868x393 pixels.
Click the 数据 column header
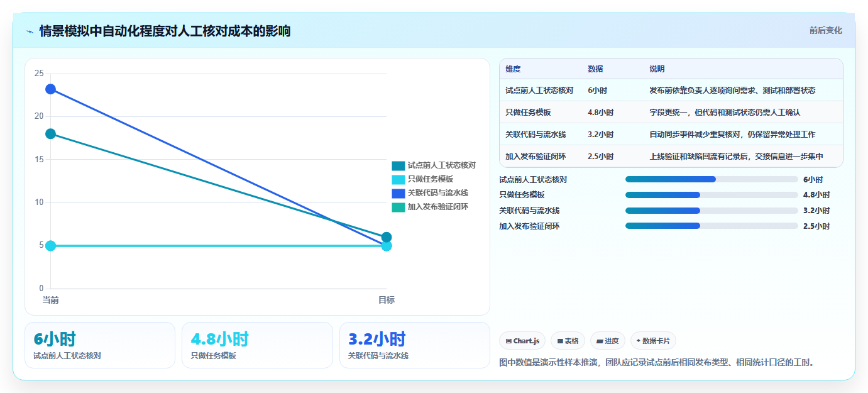coord(595,69)
